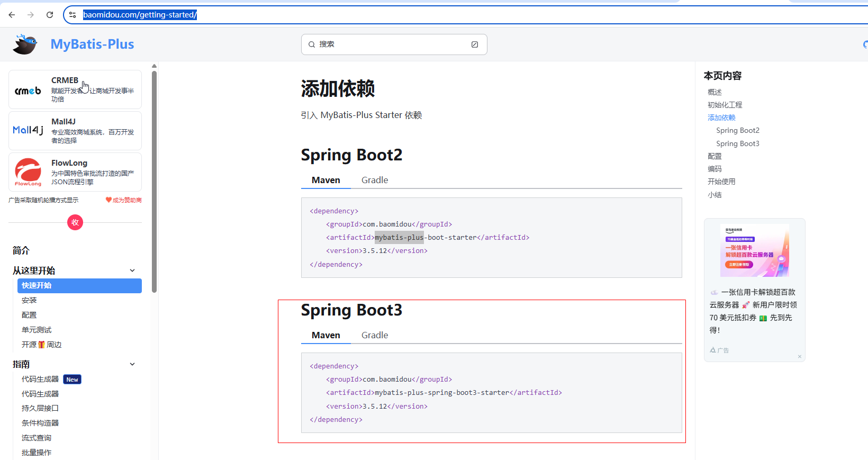Select Gradle tab under Spring Boot2
Viewport: 868px width, 460px height.
point(375,180)
